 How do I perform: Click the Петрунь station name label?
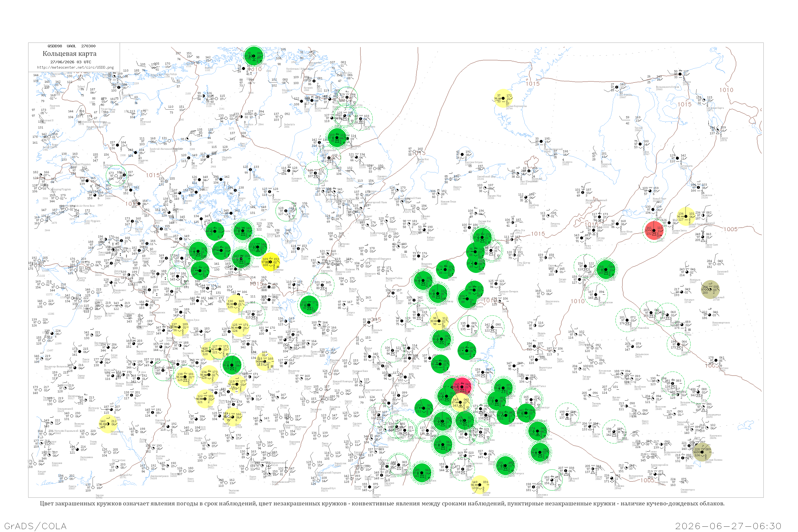coord(555,224)
